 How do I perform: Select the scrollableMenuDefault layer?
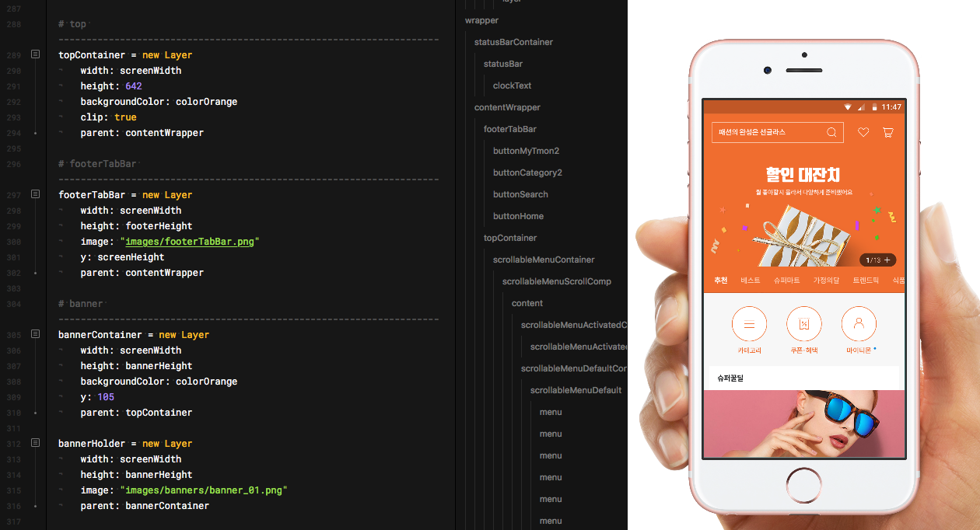click(576, 390)
